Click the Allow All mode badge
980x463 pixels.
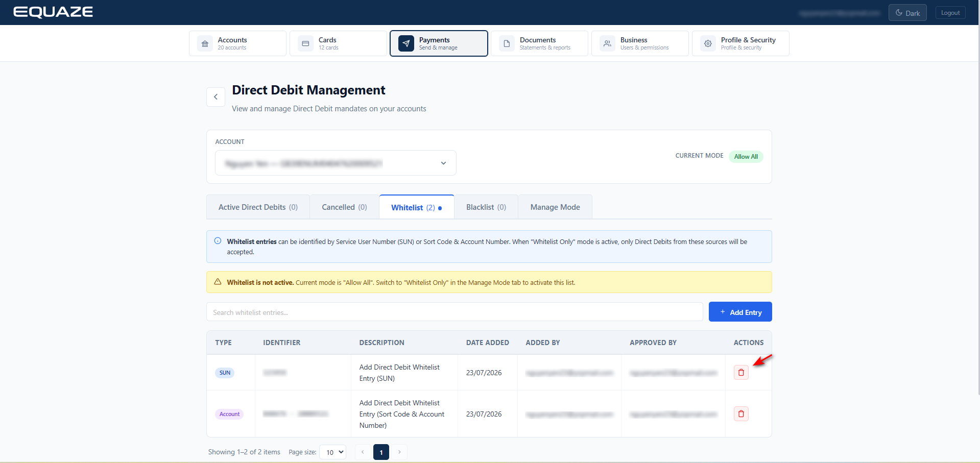(746, 157)
